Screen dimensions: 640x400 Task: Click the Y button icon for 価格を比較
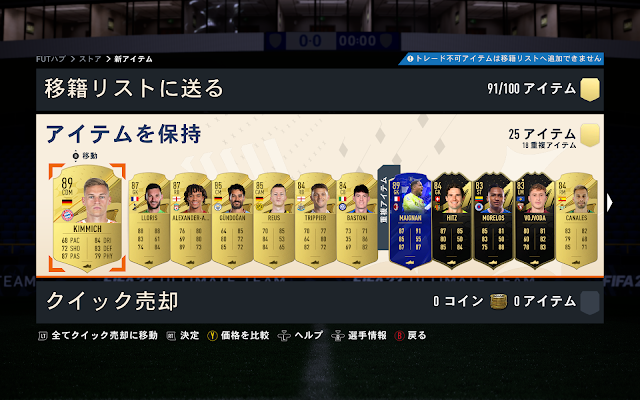(x=212, y=336)
